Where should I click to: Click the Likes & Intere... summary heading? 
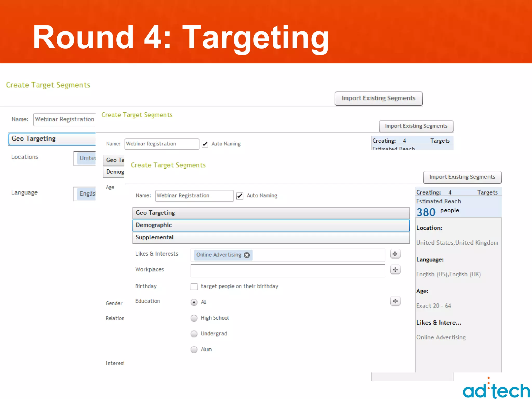439,323
